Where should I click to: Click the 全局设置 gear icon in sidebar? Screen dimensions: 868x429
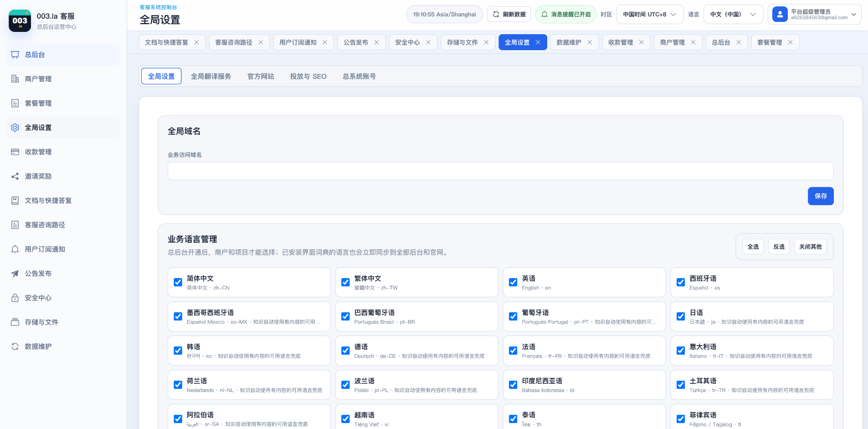click(15, 128)
